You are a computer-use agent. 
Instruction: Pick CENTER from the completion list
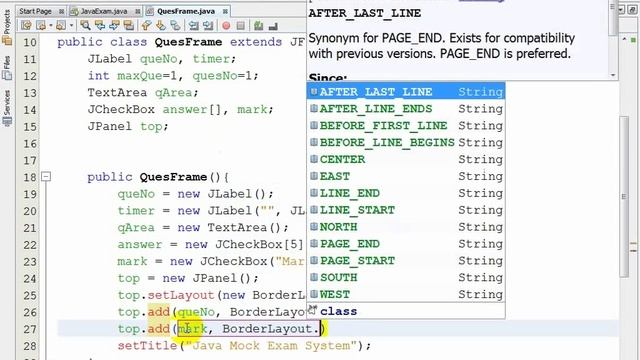point(406,159)
